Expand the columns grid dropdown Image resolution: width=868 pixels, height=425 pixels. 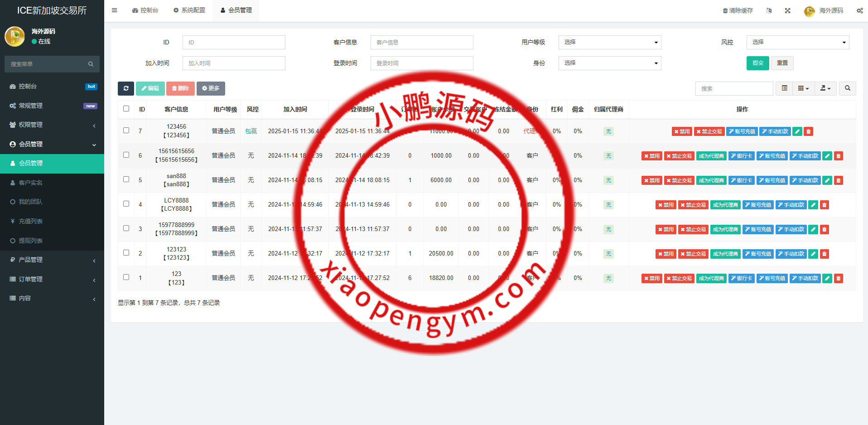tap(803, 88)
